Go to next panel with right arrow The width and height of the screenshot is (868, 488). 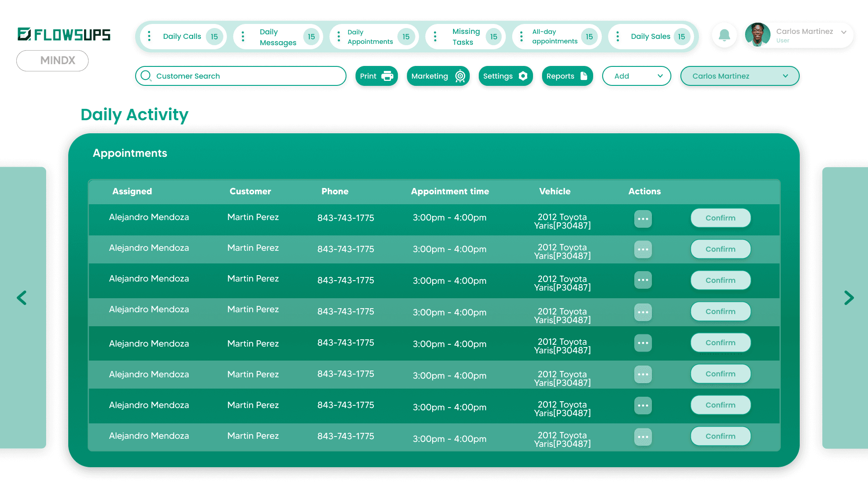coord(849,298)
